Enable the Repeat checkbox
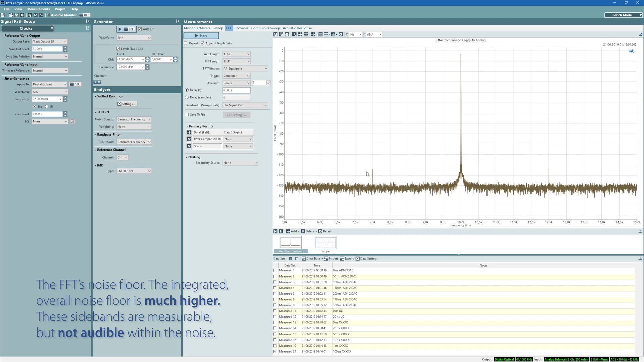 (186, 43)
